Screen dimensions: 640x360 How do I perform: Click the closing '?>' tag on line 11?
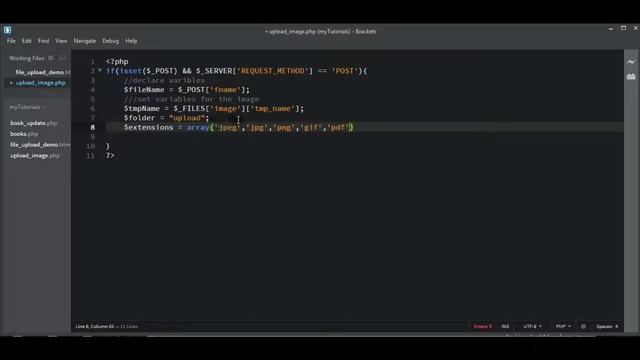(x=110, y=156)
